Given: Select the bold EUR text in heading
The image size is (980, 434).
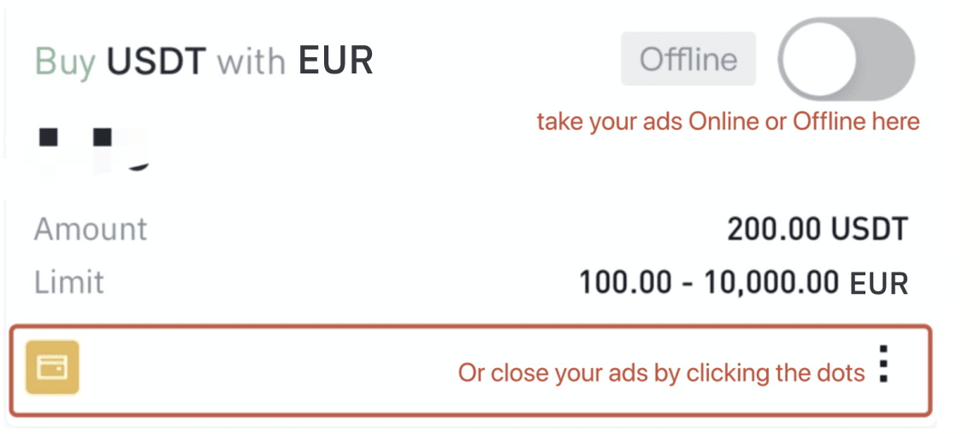Looking at the screenshot, I should pos(335,61).
